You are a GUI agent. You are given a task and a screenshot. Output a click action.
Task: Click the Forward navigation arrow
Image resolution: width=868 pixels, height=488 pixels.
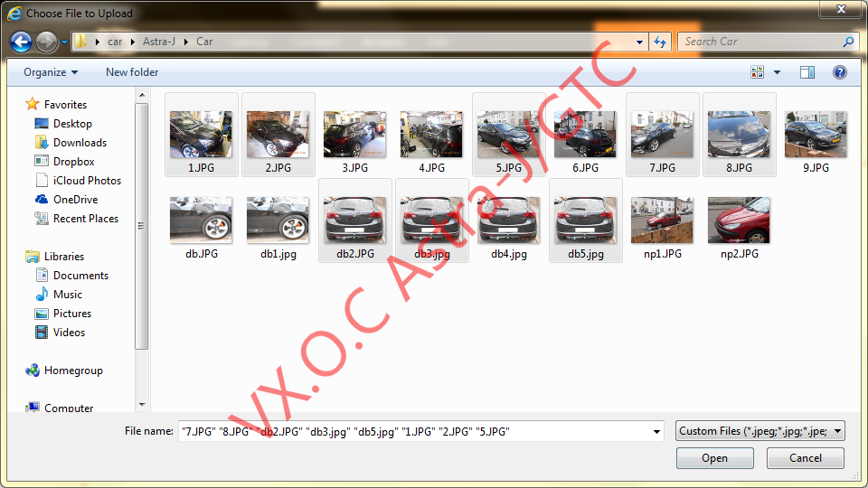[x=46, y=42]
